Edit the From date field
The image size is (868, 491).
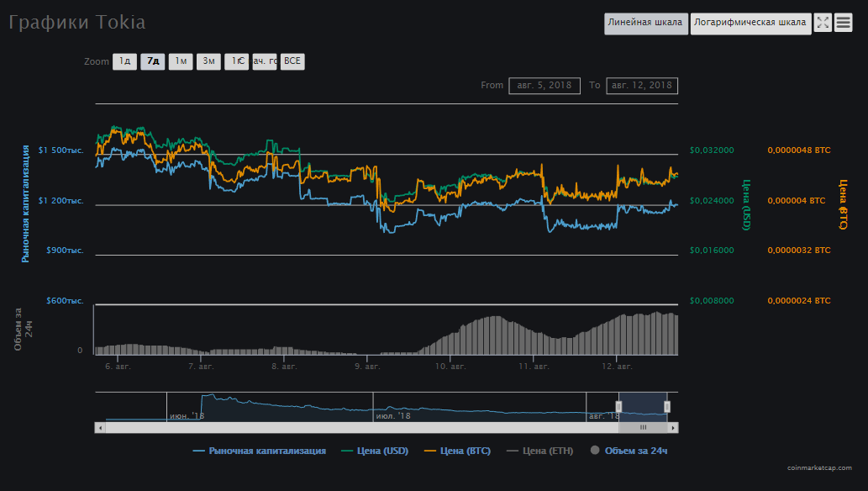tap(544, 86)
